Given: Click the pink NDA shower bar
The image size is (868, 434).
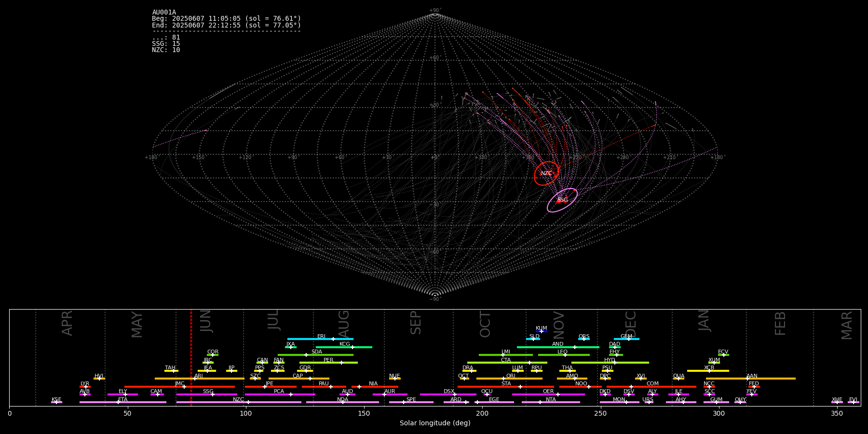Looking at the screenshot, I should (342, 402).
